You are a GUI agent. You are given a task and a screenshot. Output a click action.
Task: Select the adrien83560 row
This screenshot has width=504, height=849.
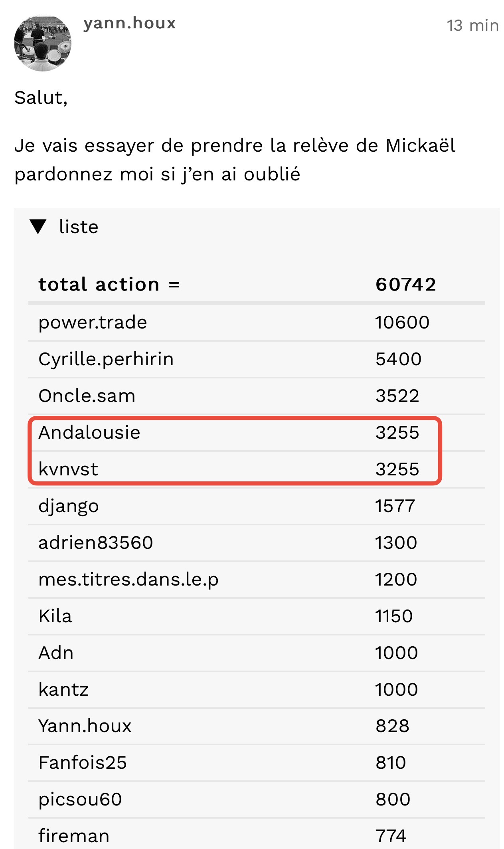[x=257, y=543]
